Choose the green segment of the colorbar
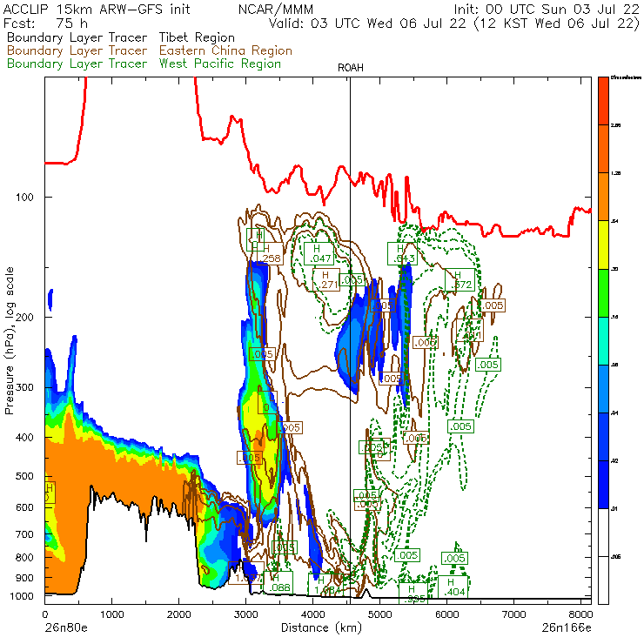The width and height of the screenshot is (644, 644). click(x=603, y=292)
